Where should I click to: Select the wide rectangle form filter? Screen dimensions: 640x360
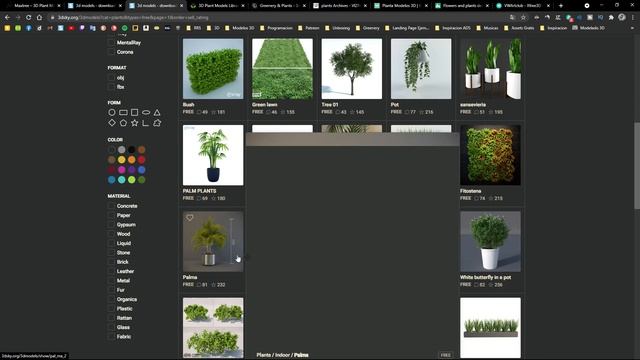pos(123,112)
